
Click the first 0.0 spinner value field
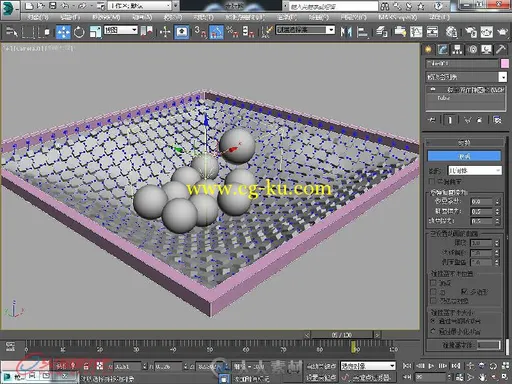tap(481, 202)
